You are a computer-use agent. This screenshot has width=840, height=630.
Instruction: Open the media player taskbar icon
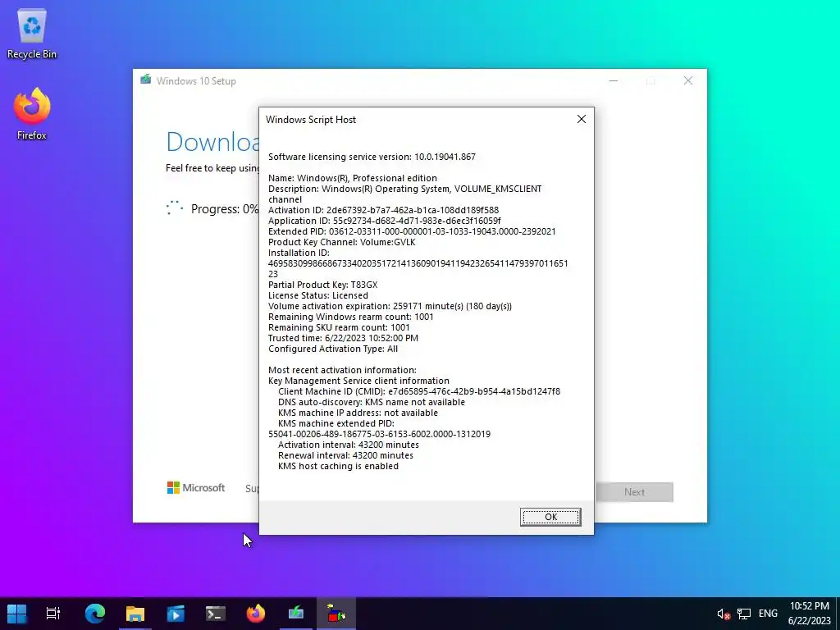pyautogui.click(x=176, y=614)
